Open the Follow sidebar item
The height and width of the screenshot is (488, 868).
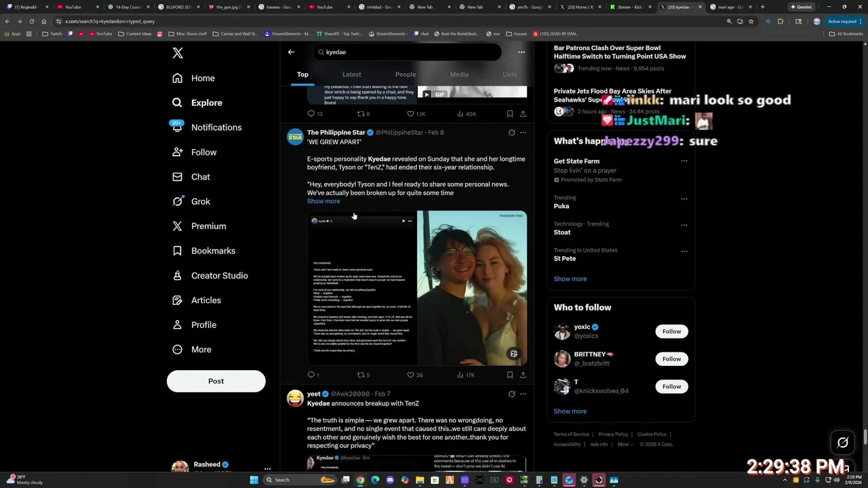click(194, 152)
